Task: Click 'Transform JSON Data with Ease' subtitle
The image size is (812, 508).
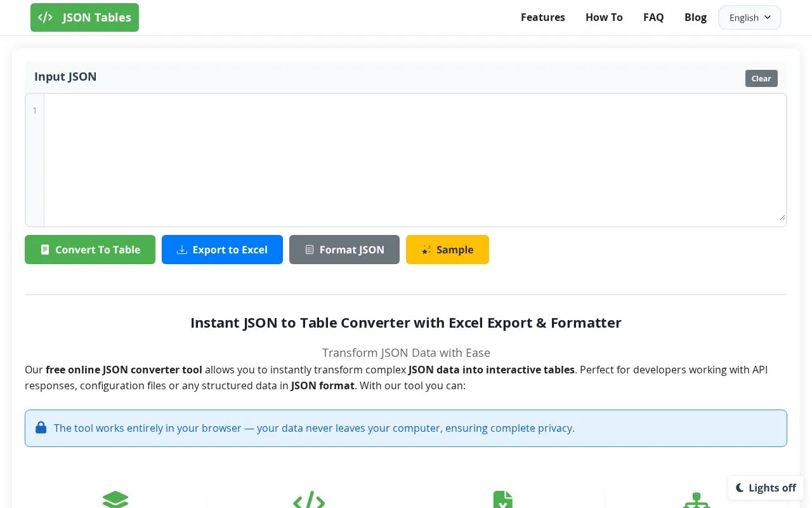Action: [x=406, y=352]
